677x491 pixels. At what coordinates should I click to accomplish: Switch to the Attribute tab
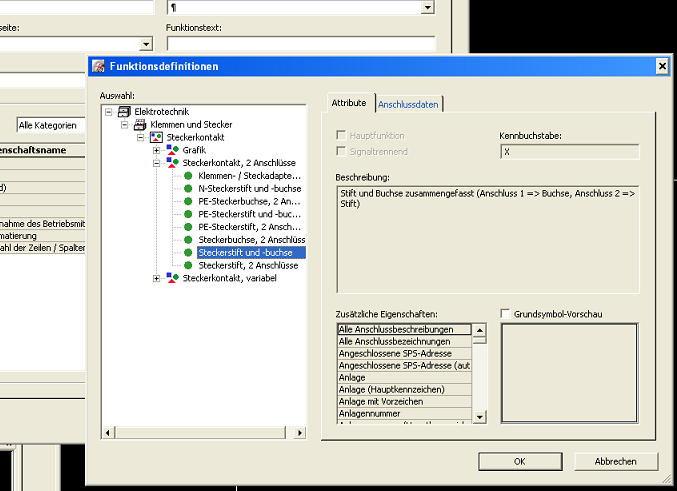click(x=349, y=103)
